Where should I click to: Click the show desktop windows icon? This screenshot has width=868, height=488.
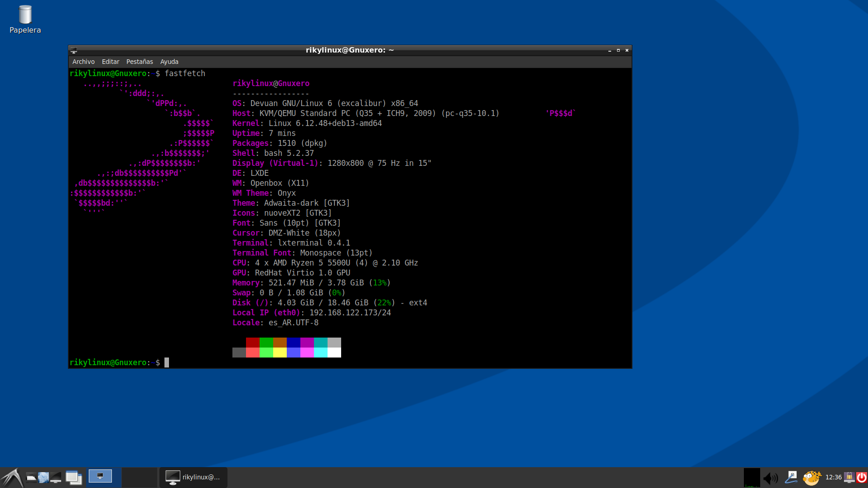[x=73, y=477]
